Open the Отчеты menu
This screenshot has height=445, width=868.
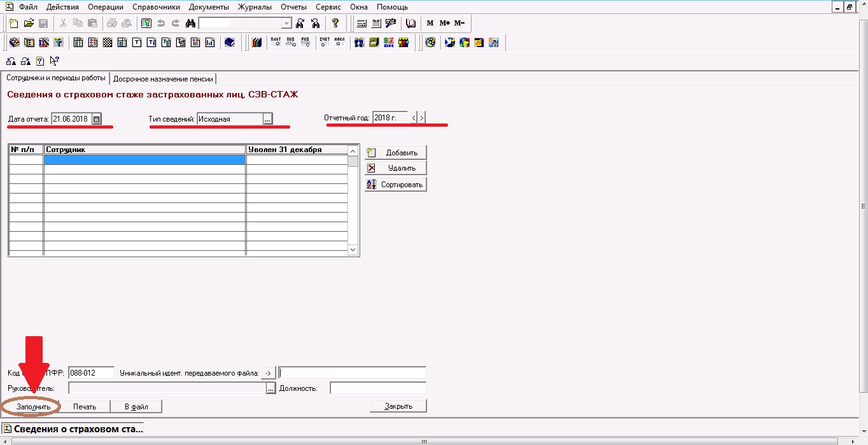pyautogui.click(x=293, y=7)
